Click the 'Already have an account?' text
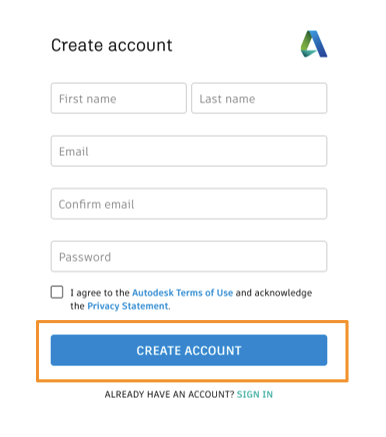The width and height of the screenshot is (386, 437). (x=170, y=394)
